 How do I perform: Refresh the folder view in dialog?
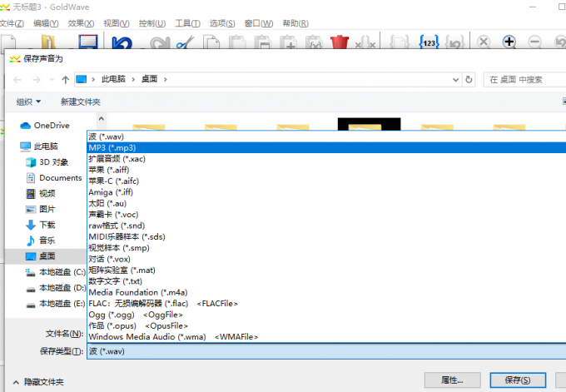(469, 79)
